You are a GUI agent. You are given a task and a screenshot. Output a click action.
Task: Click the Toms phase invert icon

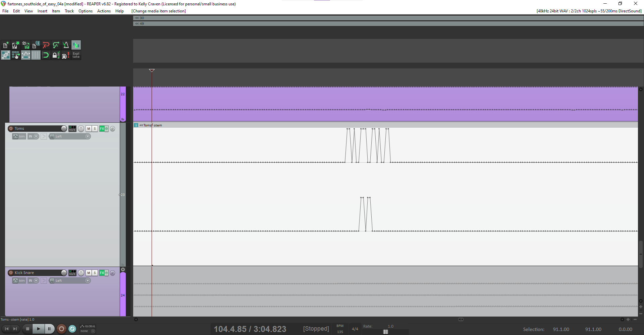112,129
